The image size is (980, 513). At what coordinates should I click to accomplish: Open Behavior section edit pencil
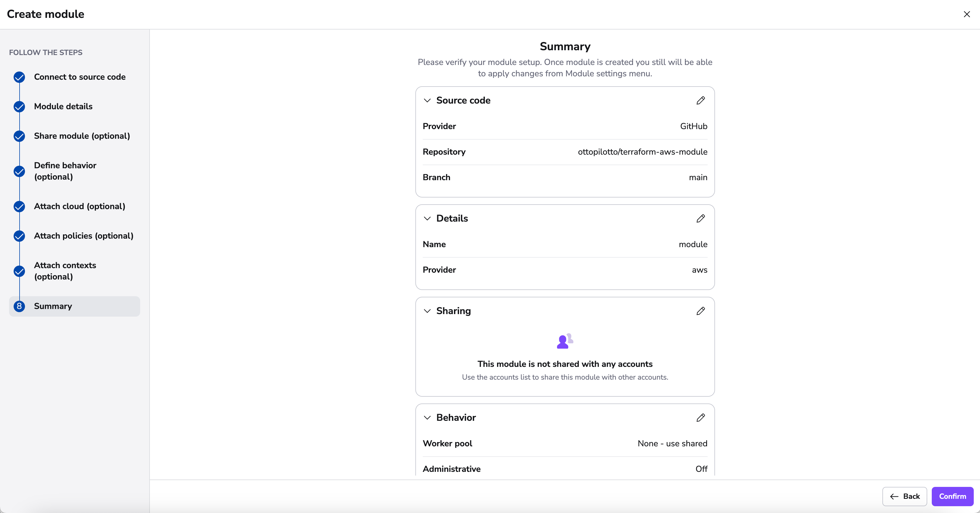(x=700, y=417)
